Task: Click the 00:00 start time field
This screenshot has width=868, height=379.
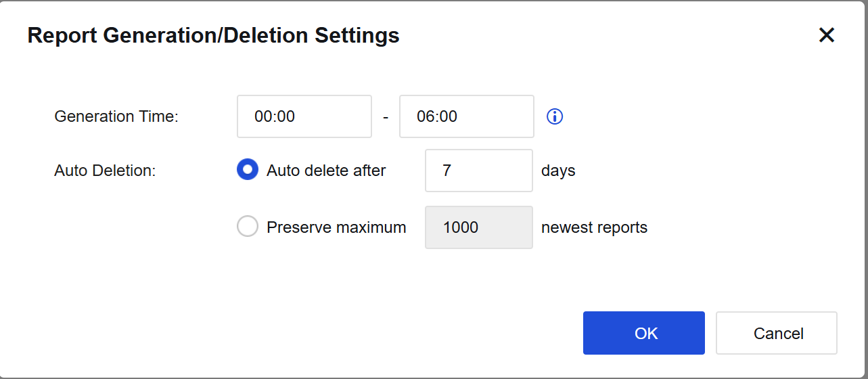Action: click(x=304, y=116)
